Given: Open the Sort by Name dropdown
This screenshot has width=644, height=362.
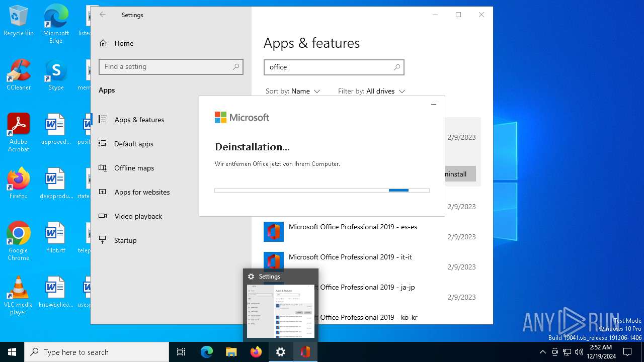Looking at the screenshot, I should [x=293, y=91].
